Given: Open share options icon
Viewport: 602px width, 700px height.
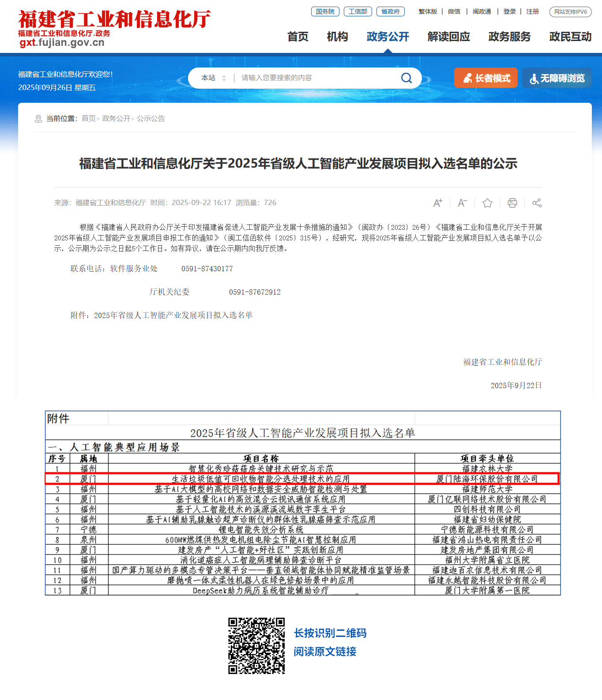Looking at the screenshot, I should 537,203.
